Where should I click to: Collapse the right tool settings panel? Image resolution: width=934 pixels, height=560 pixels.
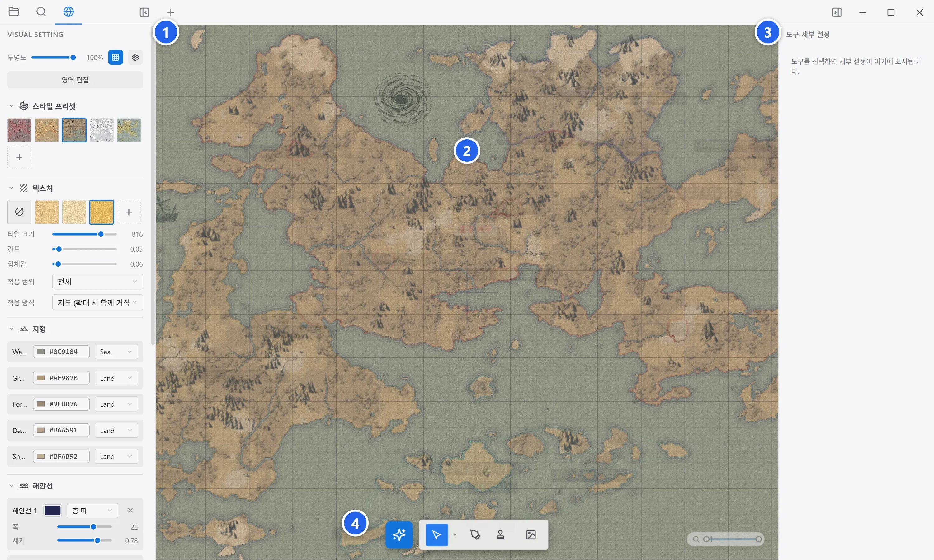pyautogui.click(x=837, y=12)
